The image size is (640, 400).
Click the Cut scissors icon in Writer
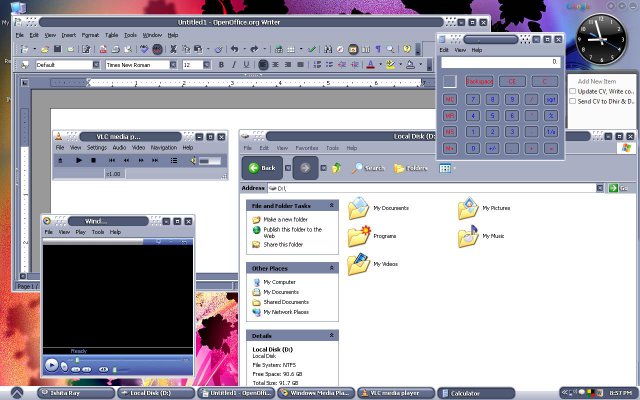(x=173, y=49)
